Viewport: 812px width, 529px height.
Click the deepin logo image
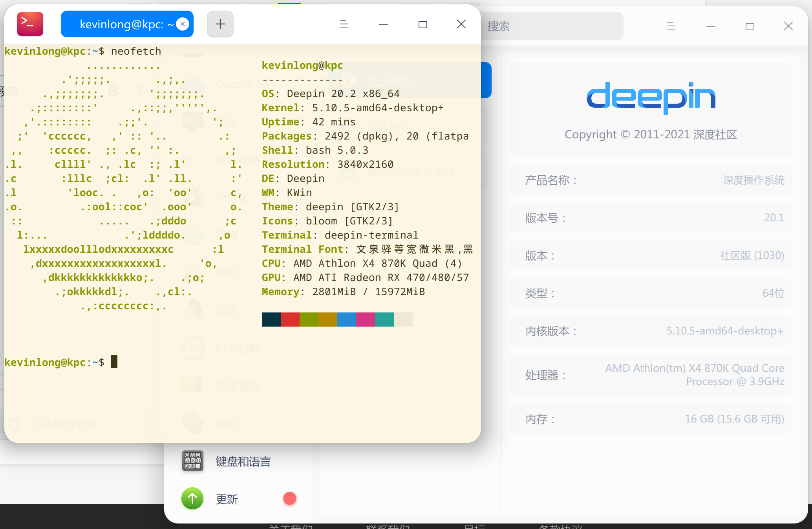point(651,97)
